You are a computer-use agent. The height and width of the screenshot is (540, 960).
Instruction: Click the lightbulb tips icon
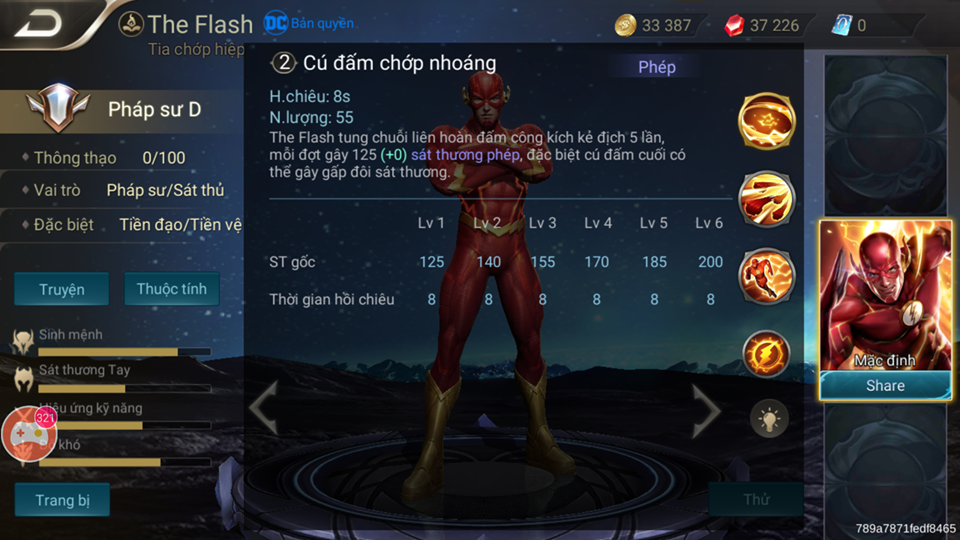point(769,419)
